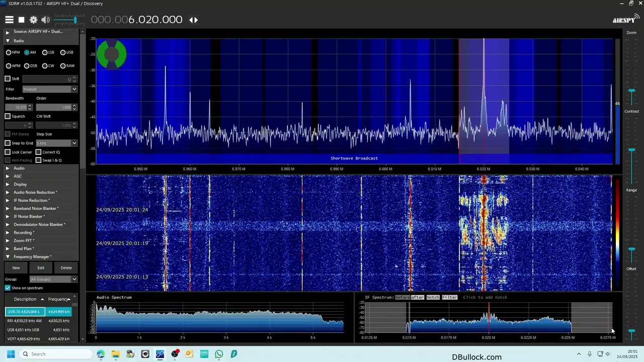Image resolution: width=644 pixels, height=362 pixels.
Task: Open the SDR# hamburger main menu
Action: [9, 20]
